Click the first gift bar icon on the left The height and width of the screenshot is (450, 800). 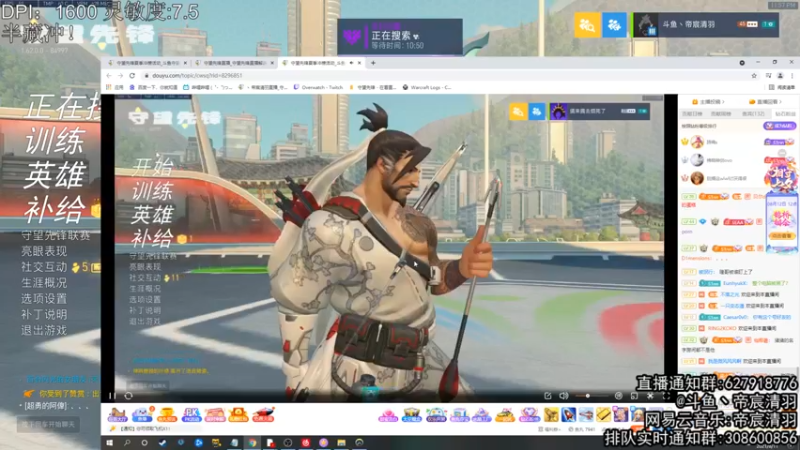click(x=117, y=415)
